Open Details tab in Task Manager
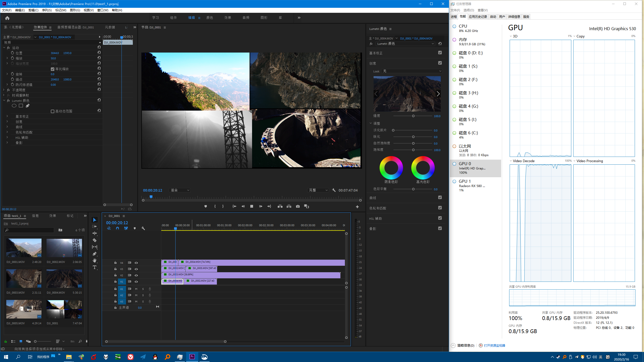The height and width of the screenshot is (362, 644). tap(514, 17)
